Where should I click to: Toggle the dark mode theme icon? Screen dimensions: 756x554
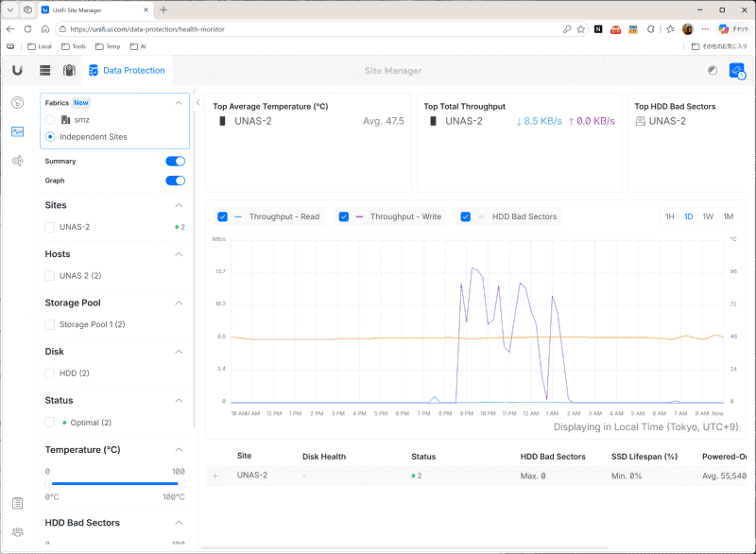pyautogui.click(x=713, y=70)
